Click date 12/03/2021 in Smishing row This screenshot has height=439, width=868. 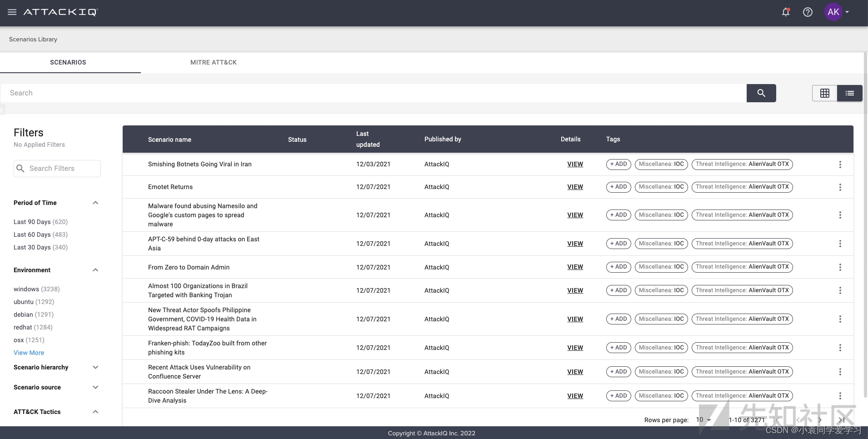click(x=373, y=164)
